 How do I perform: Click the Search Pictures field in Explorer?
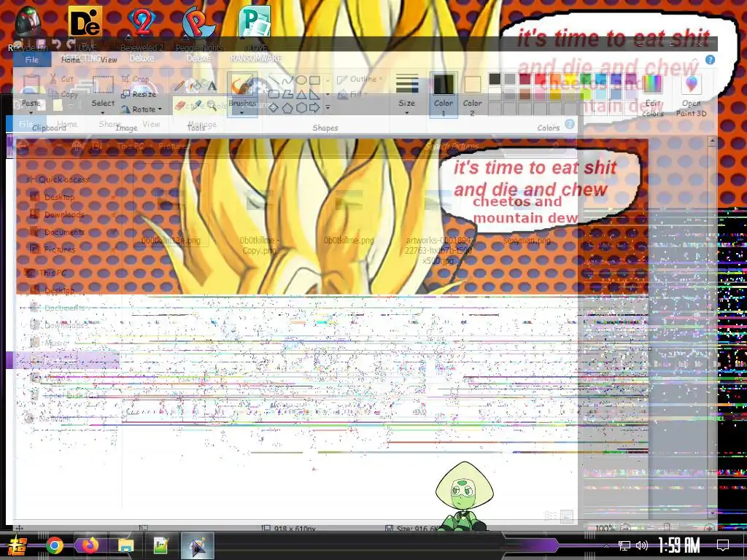click(491, 146)
